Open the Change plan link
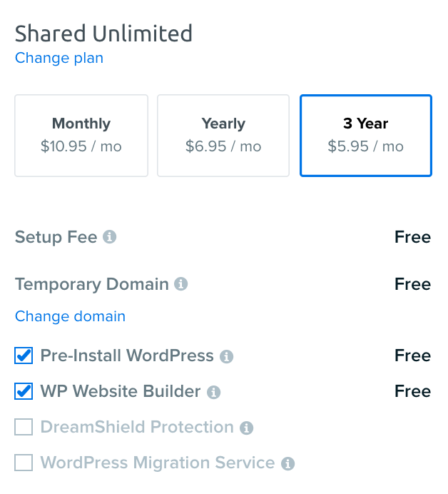 pyautogui.click(x=59, y=58)
